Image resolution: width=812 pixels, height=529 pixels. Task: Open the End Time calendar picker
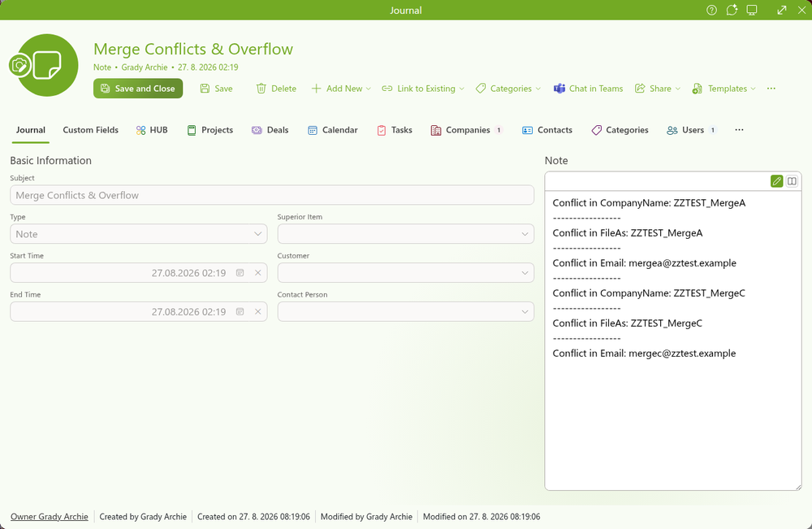point(240,312)
